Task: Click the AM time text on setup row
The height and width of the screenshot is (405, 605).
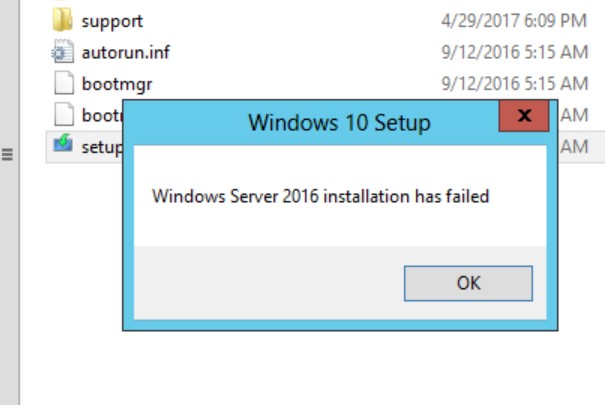Action: [574, 146]
